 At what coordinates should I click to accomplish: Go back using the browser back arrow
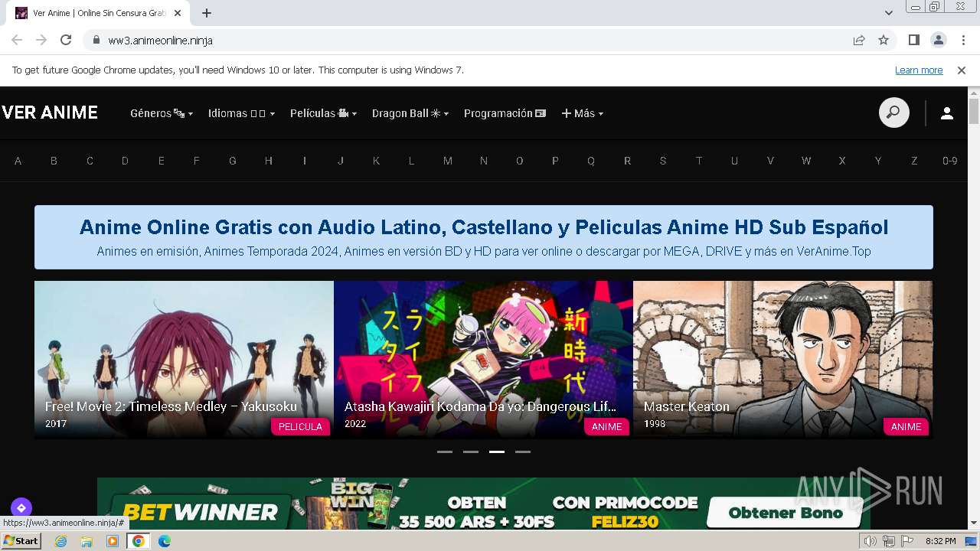point(17,40)
